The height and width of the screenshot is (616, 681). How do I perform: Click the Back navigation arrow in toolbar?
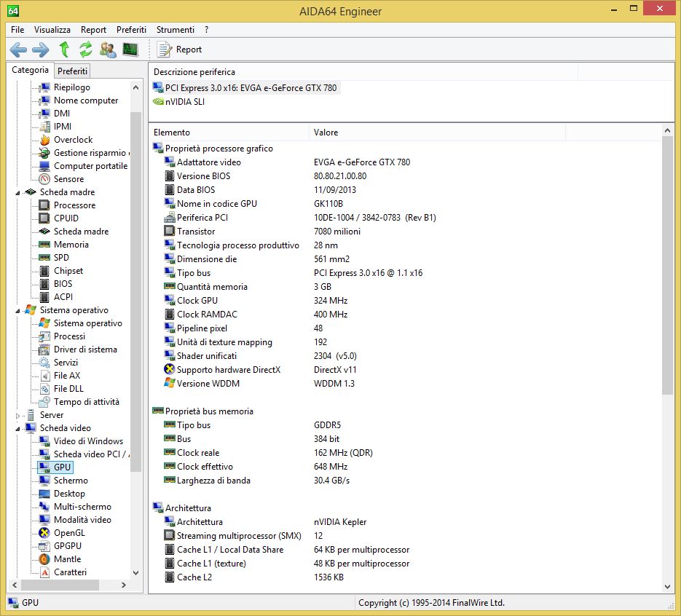(18, 50)
